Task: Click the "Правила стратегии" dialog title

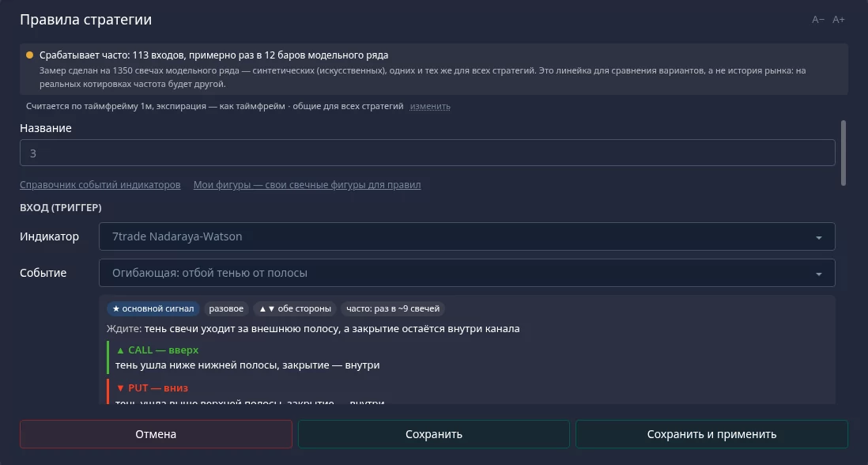Action: pyautogui.click(x=86, y=20)
